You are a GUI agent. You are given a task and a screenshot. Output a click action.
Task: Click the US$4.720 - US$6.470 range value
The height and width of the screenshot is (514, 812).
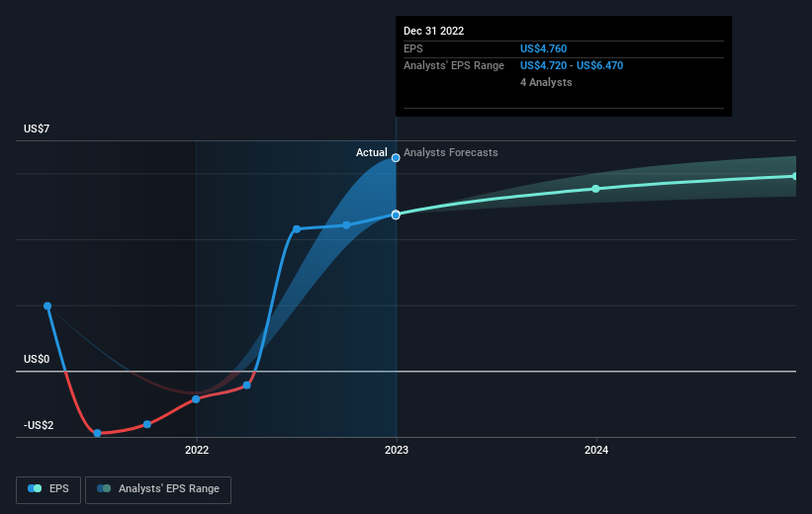coord(572,66)
